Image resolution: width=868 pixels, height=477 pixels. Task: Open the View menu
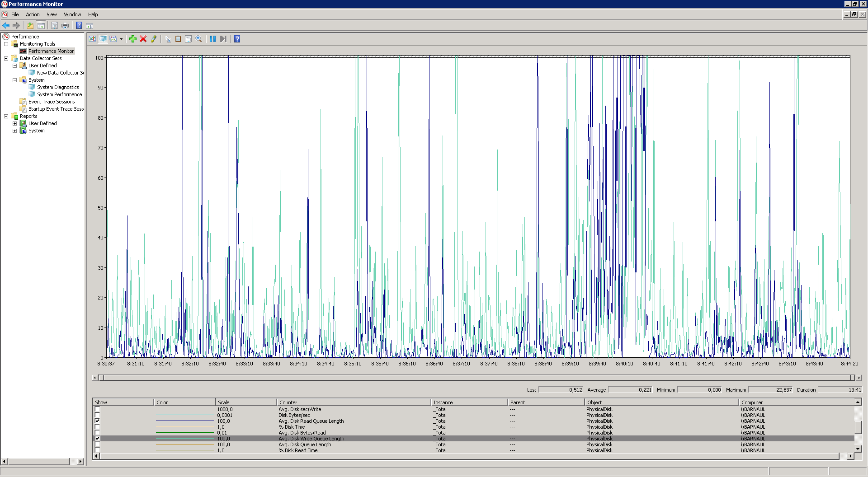pos(52,14)
